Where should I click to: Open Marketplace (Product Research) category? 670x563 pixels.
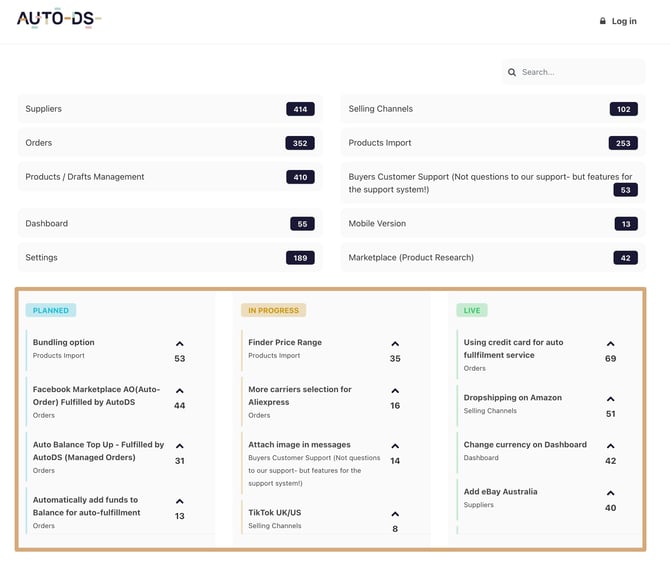[x=493, y=258]
